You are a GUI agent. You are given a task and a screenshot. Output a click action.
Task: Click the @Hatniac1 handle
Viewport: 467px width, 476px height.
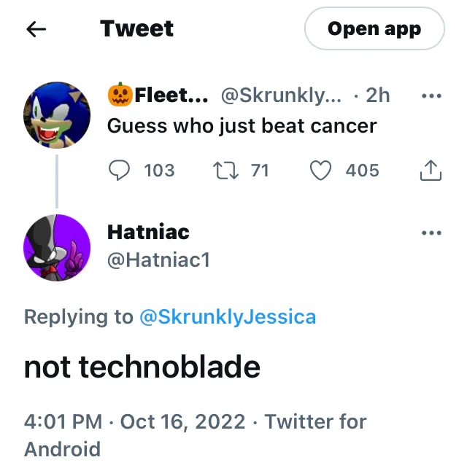click(x=158, y=259)
